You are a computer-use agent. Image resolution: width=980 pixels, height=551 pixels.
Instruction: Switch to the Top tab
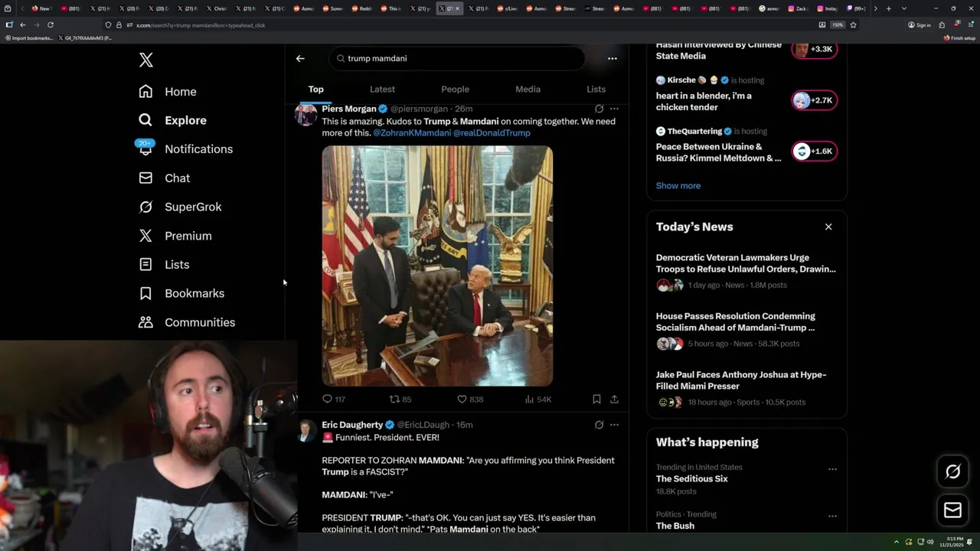point(315,90)
